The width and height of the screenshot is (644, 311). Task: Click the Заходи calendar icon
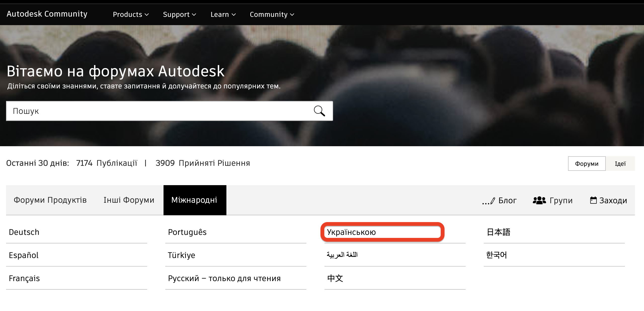tap(593, 200)
